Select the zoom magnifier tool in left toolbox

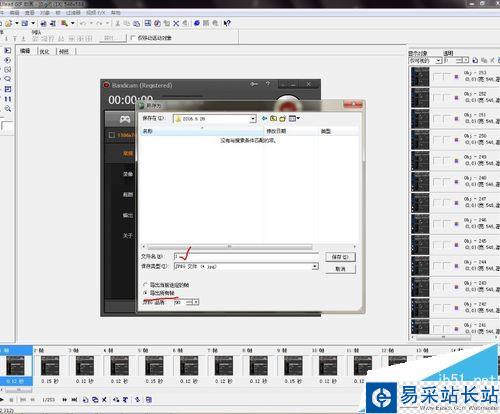tap(8, 109)
